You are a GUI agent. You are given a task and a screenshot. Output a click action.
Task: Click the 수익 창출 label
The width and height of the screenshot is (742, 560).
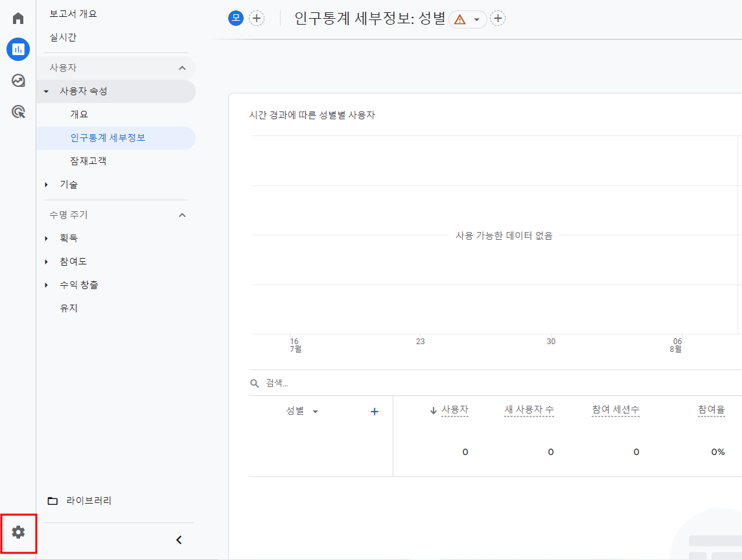(79, 285)
